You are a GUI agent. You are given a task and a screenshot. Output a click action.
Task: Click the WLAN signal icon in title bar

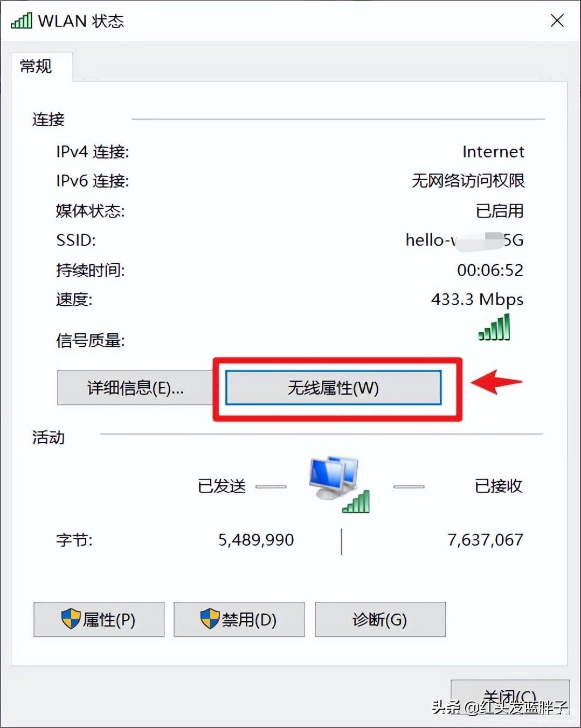coord(22,21)
